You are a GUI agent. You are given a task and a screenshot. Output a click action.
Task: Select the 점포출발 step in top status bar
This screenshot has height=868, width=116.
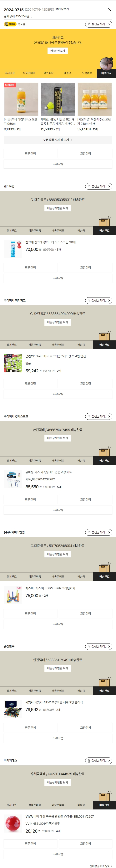tap(48, 73)
